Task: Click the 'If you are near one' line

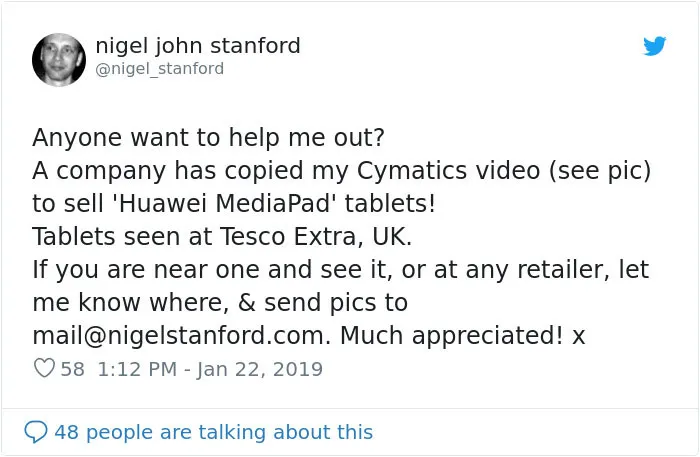Action: [x=341, y=270]
